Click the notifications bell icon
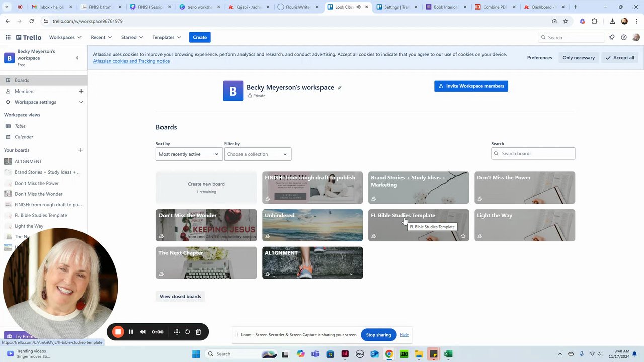 pyautogui.click(x=612, y=37)
